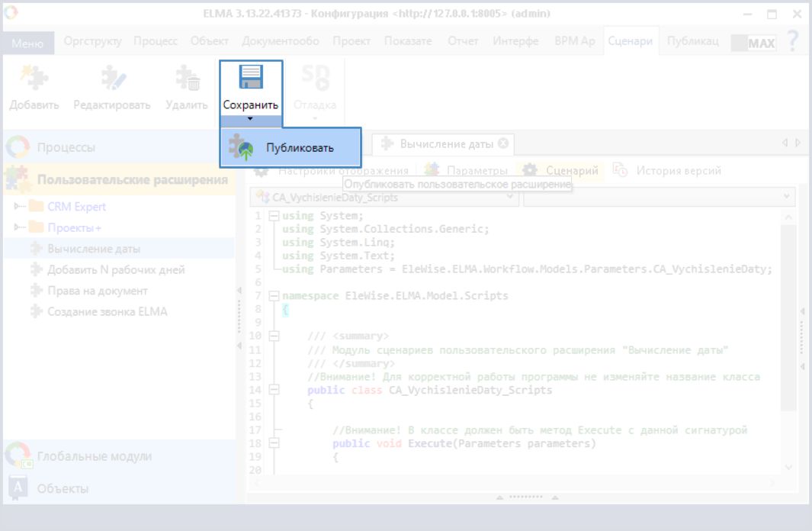Switch to the Отчет ribbon tab
The width and height of the screenshot is (812, 531).
coord(463,41)
